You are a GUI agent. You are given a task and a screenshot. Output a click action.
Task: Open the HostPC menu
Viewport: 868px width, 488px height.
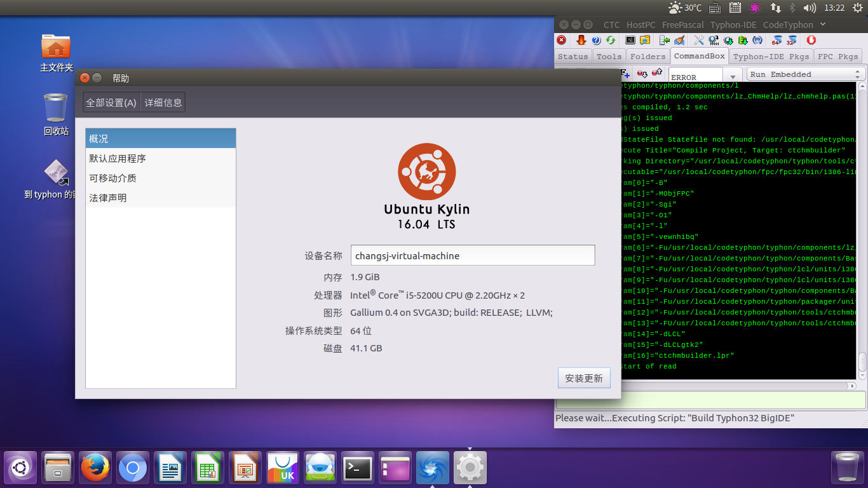641,25
